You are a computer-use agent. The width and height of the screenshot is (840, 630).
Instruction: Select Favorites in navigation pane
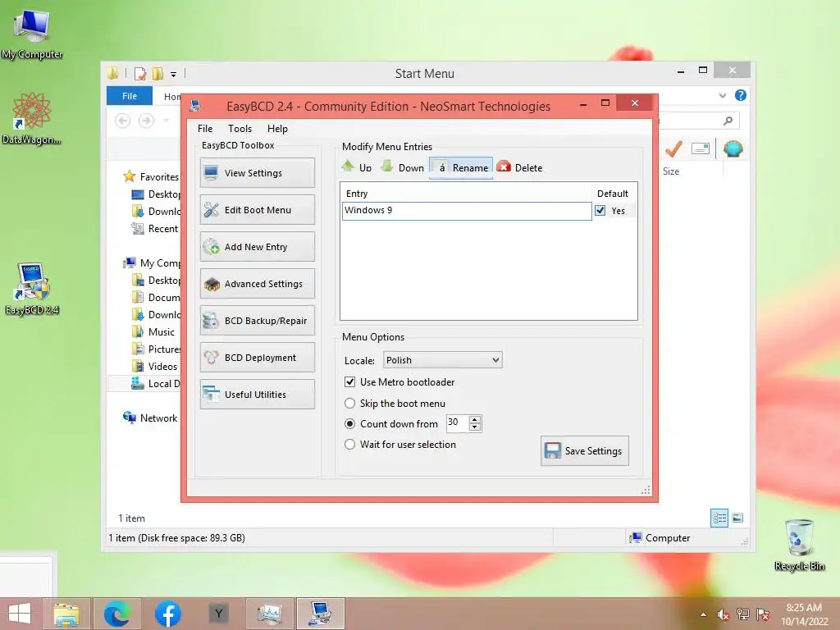pyautogui.click(x=158, y=177)
